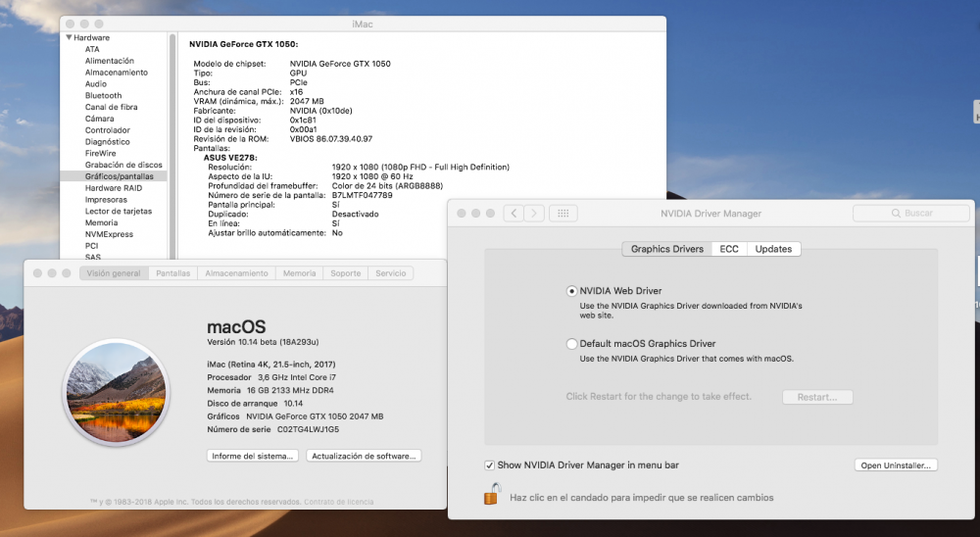Click the ASUS VE278 display entry
Image resolution: width=980 pixels, height=537 pixels.
coord(230,158)
